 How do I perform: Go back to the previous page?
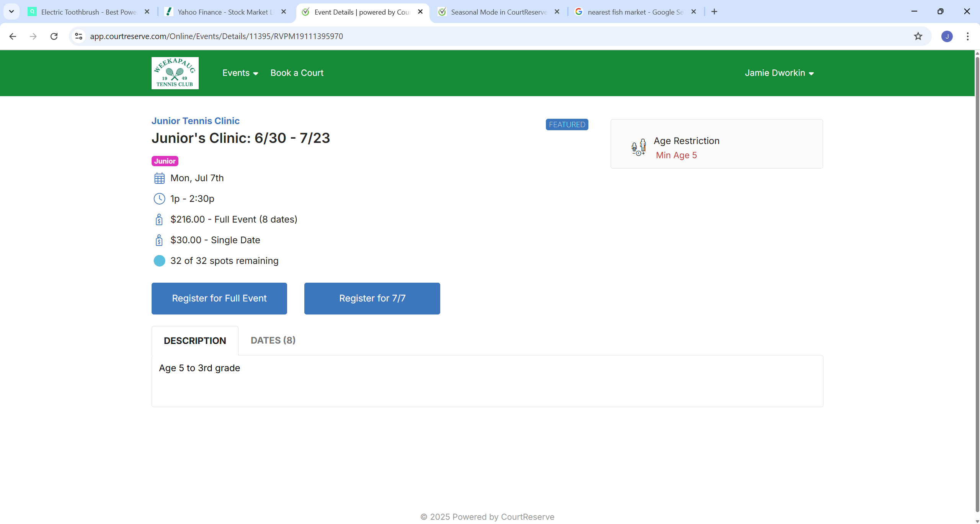13,36
